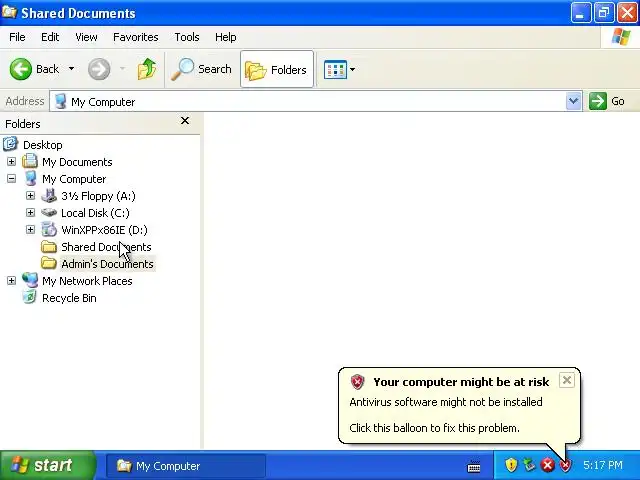640x480 pixels.
Task: Select Shared Documents folder icon
Action: point(49,247)
